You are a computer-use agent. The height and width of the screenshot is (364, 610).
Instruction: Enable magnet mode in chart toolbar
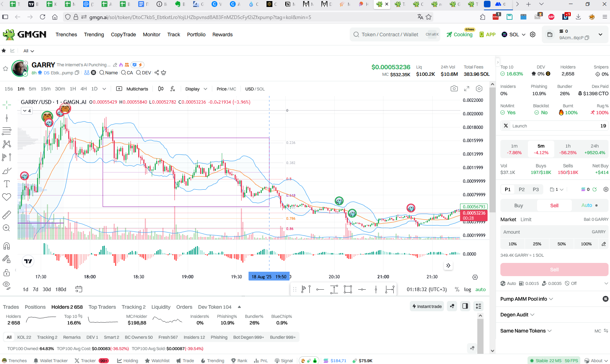coord(7,246)
